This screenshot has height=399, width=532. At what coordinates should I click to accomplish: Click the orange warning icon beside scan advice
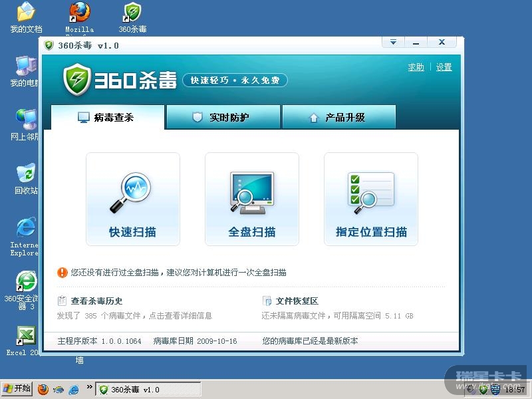pos(63,272)
